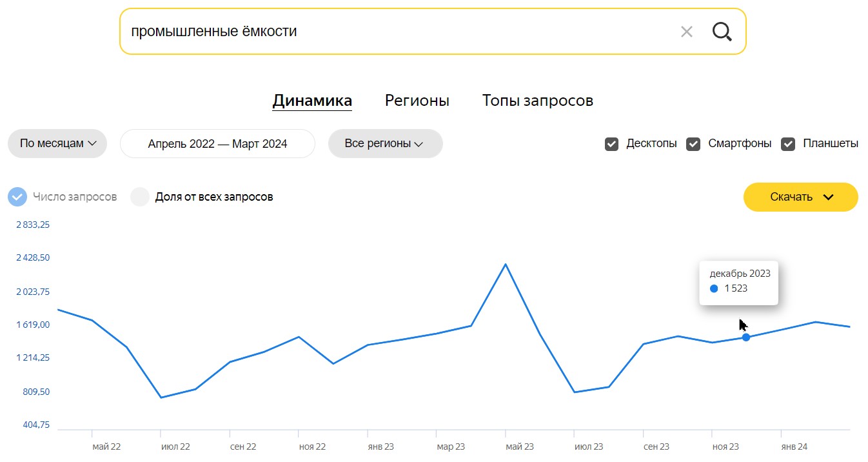Switch to the Топы запросов tab
Viewport: 868px width, 462px height.
pyautogui.click(x=538, y=101)
